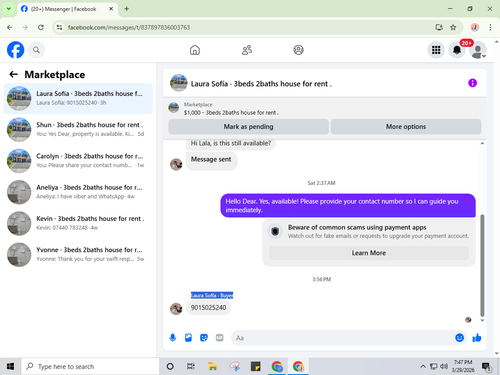500x375 pixels.
Task: Send a voice clip with microphone icon
Action: [x=173, y=338]
